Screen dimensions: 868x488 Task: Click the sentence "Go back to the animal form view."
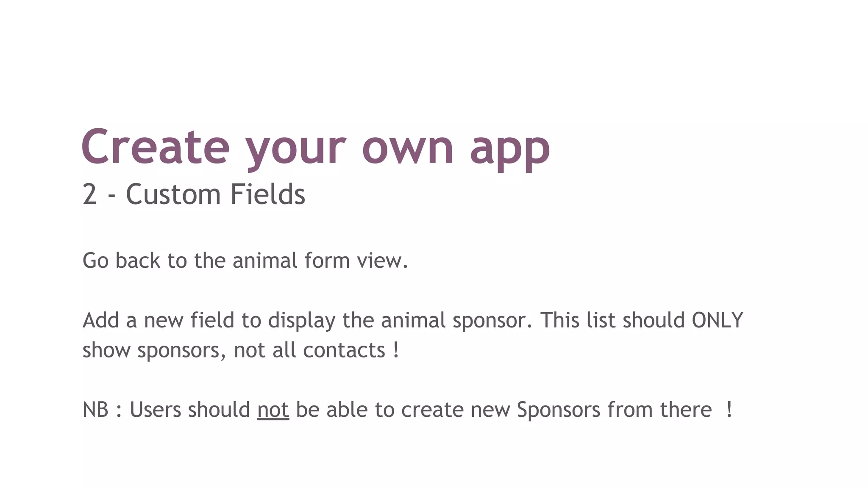point(245,261)
